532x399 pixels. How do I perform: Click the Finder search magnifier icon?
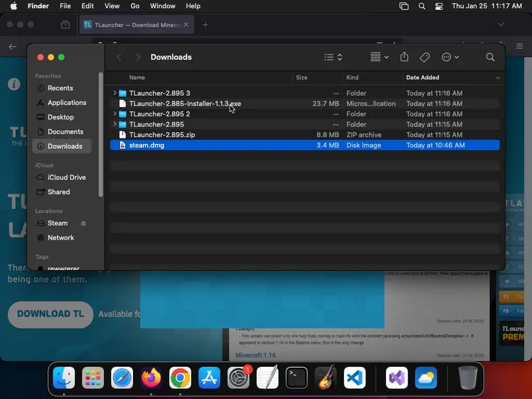click(490, 57)
